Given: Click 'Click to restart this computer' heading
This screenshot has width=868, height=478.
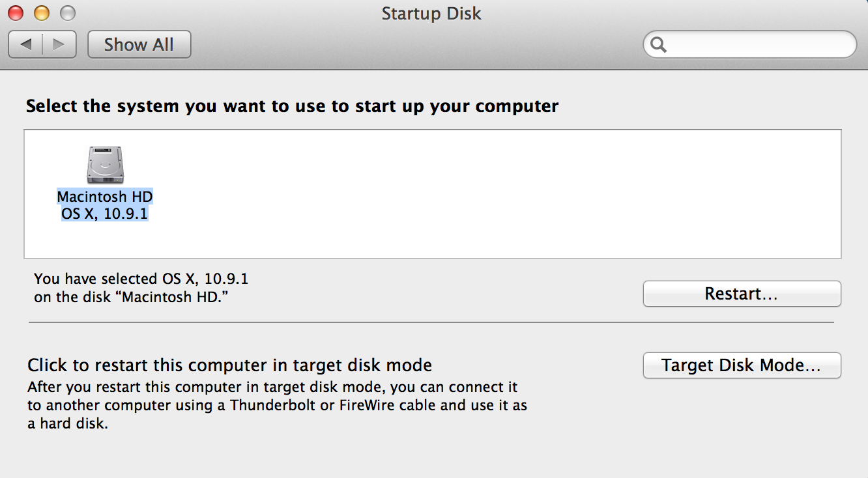Looking at the screenshot, I should click(x=229, y=365).
